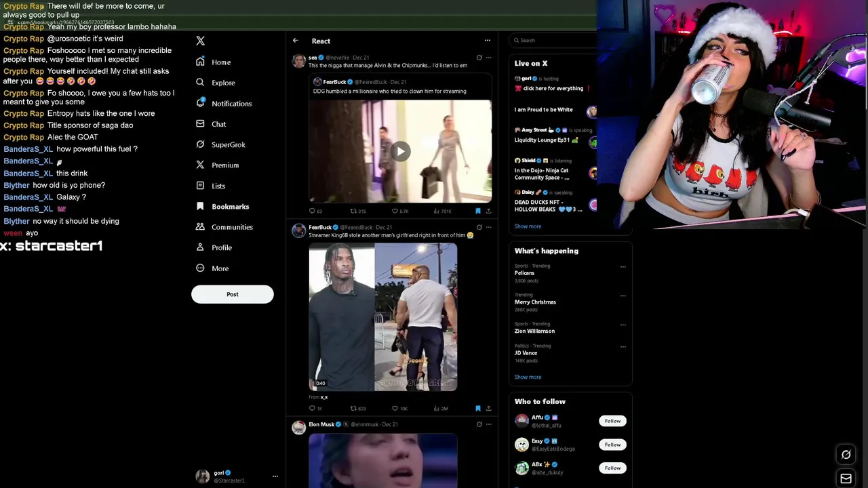The height and width of the screenshot is (488, 868).
Task: Like sen's post with 8.7K likes
Action: tap(400, 211)
